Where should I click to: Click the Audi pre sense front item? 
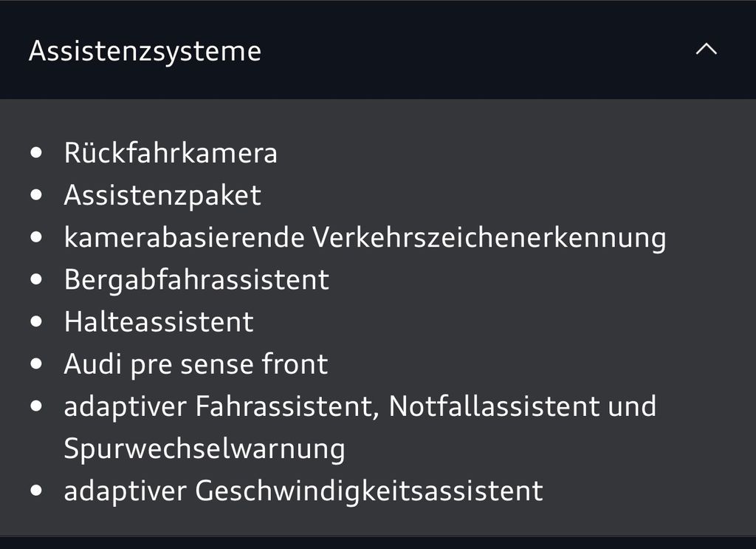[196, 364]
